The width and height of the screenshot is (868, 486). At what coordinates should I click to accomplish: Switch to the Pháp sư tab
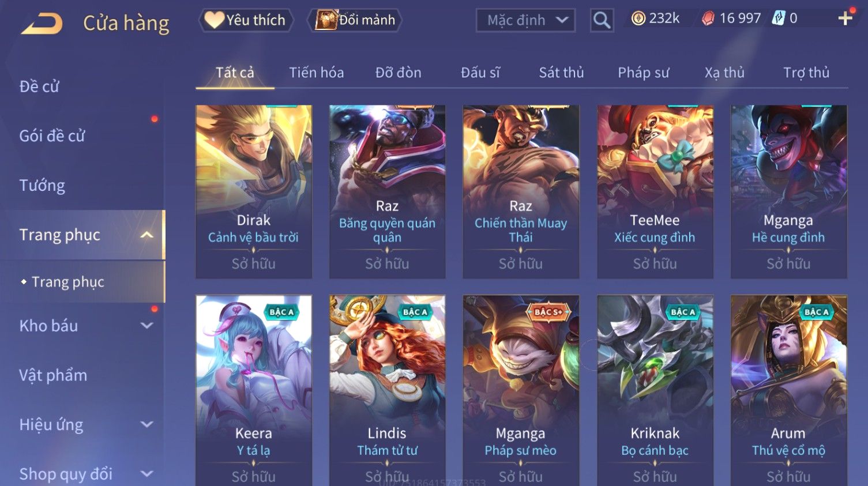pos(644,73)
